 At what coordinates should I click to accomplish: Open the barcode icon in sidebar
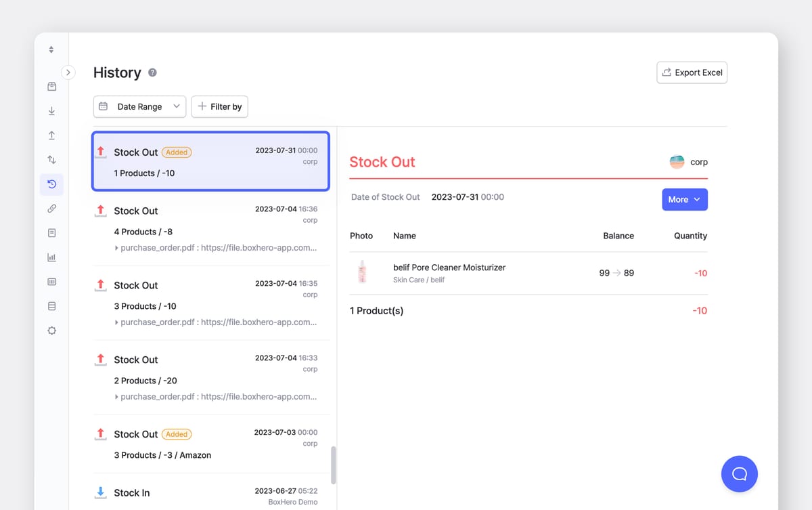[x=51, y=282]
